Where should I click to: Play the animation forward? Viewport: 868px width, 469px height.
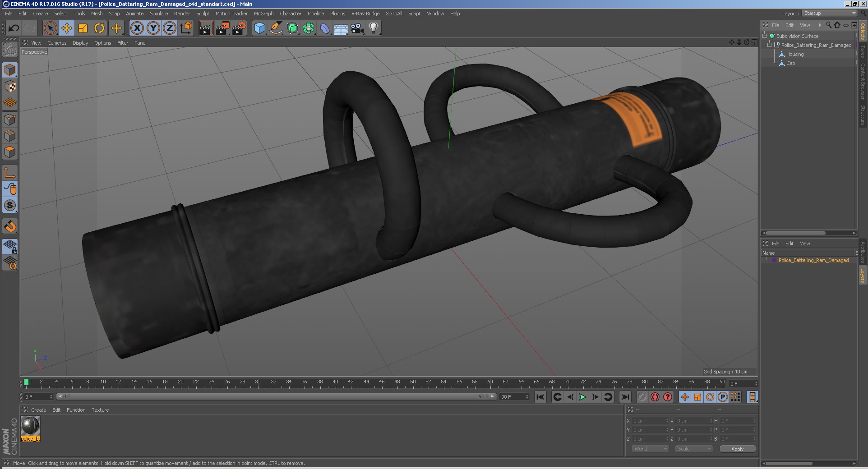pyautogui.click(x=582, y=397)
